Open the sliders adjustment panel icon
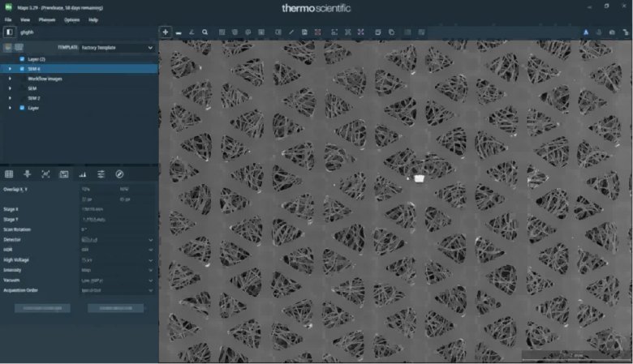Image resolution: width=633 pixels, height=364 pixels. (x=101, y=174)
